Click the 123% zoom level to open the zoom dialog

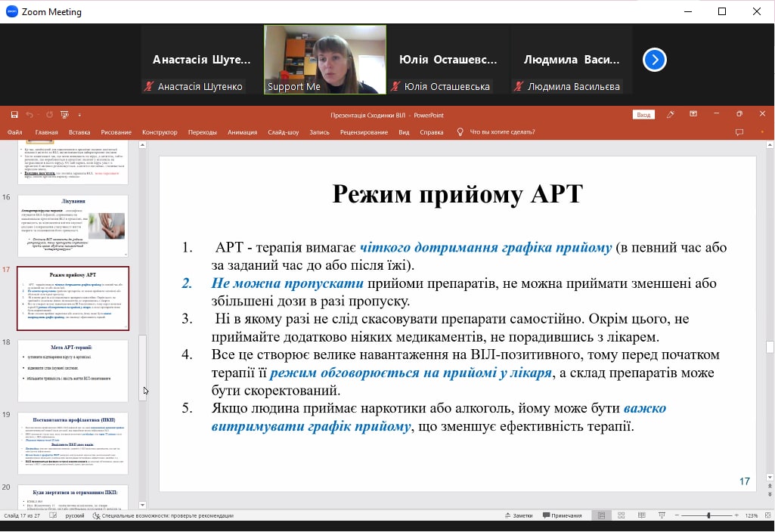[752, 515]
